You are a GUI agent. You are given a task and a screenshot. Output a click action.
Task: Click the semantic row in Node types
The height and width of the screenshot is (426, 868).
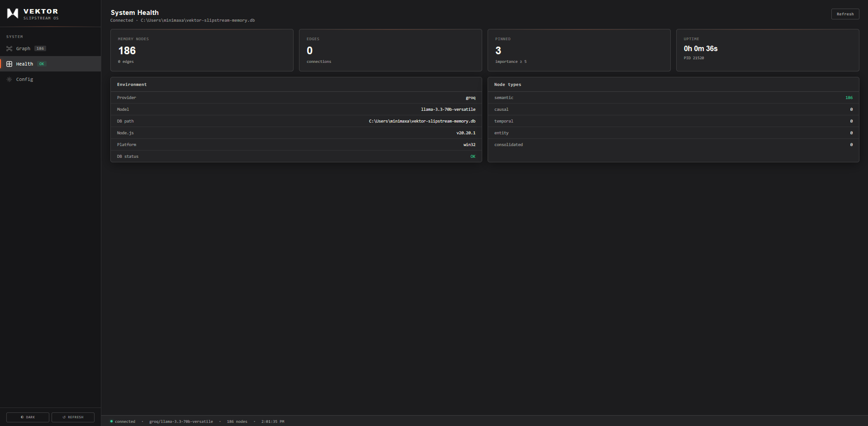click(673, 98)
